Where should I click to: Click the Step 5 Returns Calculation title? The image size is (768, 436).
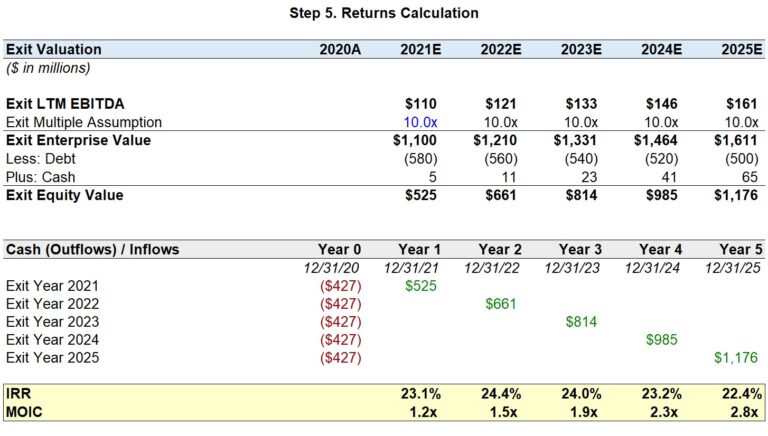click(384, 13)
